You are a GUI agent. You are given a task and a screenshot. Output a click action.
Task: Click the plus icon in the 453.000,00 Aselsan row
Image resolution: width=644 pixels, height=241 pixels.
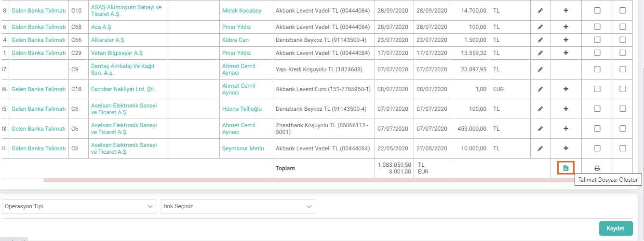[566, 129]
